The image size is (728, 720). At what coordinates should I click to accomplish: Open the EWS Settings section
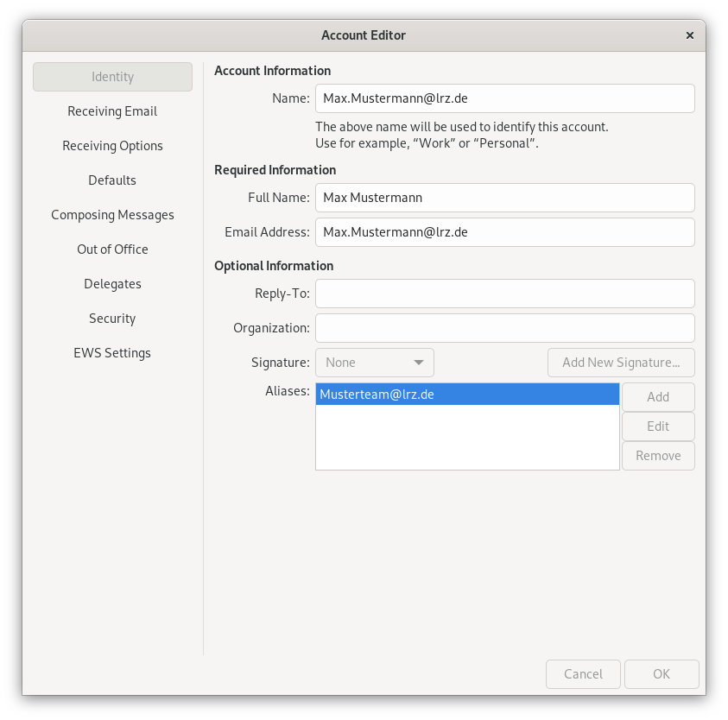(112, 352)
